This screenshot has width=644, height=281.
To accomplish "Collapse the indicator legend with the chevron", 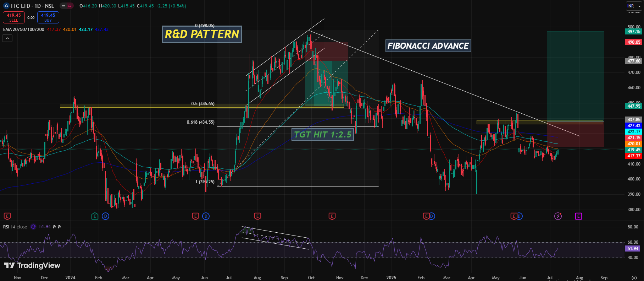I will (7, 38).
